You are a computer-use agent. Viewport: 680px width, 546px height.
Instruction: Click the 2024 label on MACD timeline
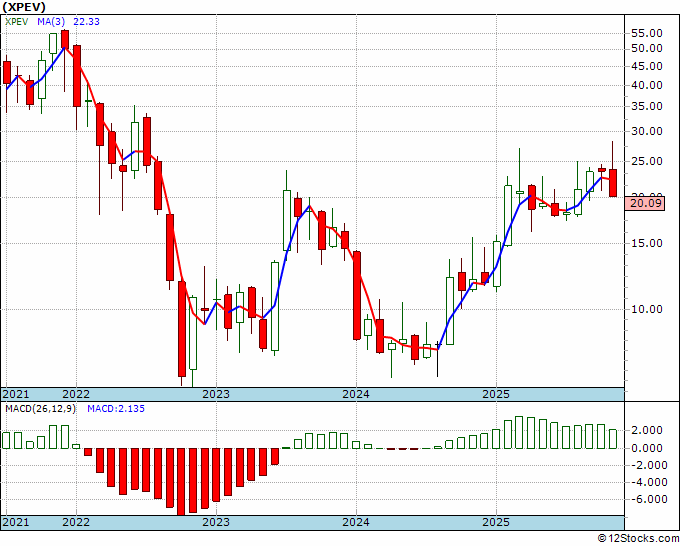[356, 522]
